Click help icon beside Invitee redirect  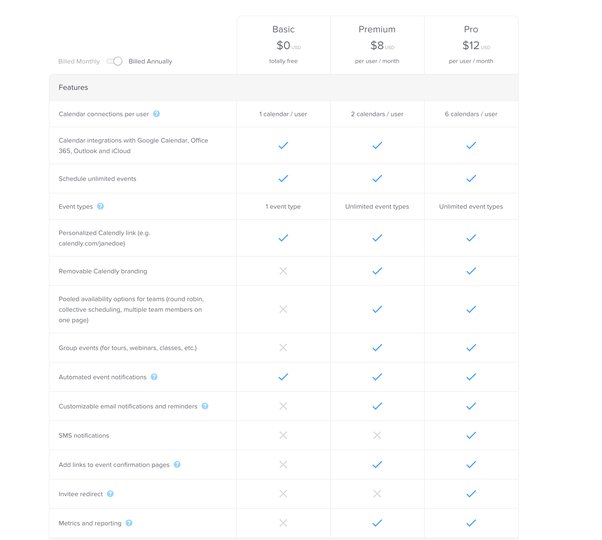110,494
